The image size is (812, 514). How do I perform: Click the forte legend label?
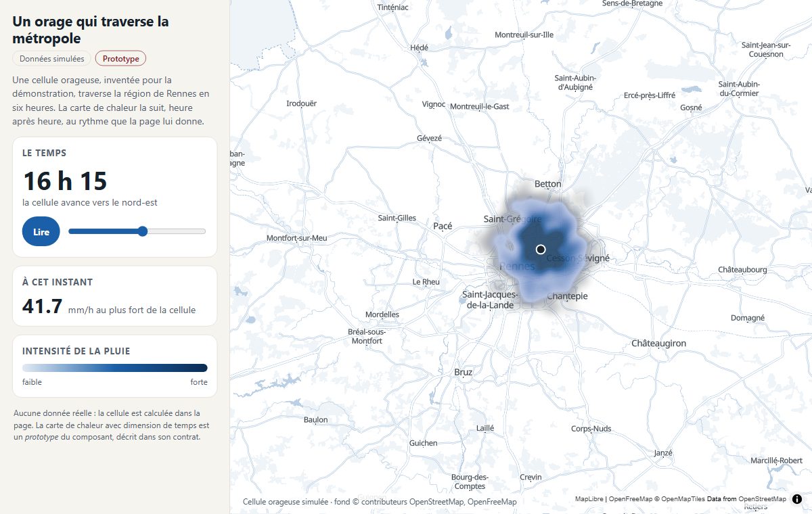click(199, 382)
